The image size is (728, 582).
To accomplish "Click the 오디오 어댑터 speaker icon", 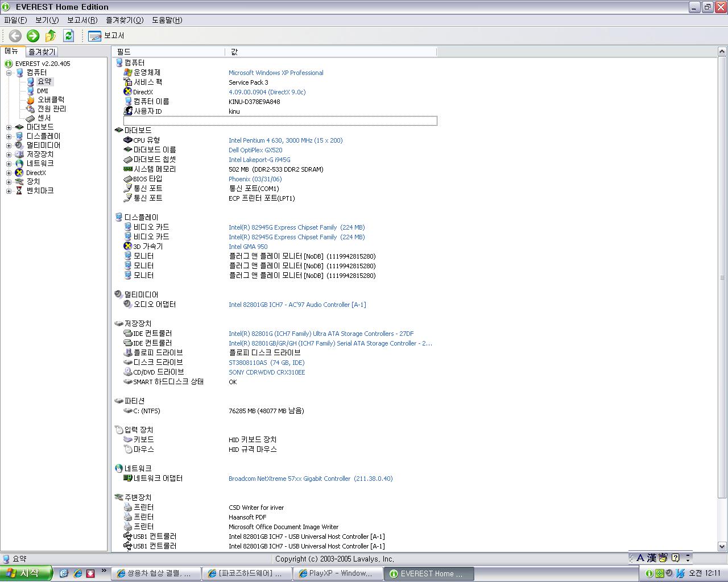I will coord(128,305).
